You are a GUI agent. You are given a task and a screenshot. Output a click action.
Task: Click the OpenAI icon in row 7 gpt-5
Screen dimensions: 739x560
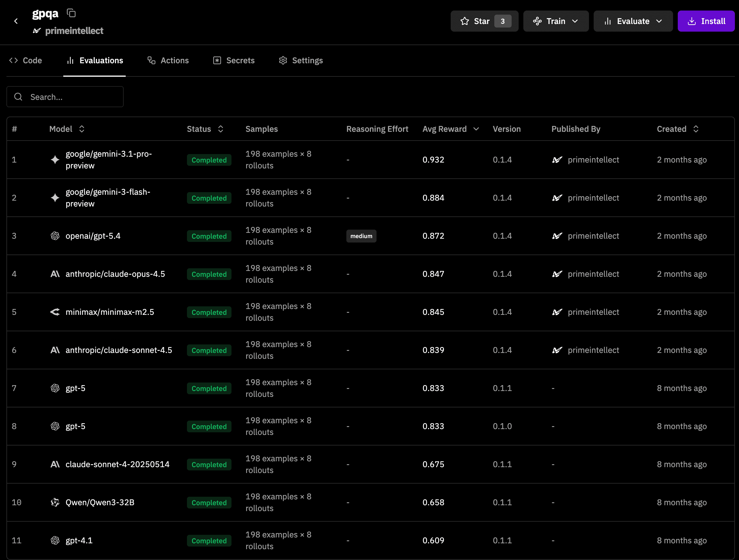tap(55, 388)
